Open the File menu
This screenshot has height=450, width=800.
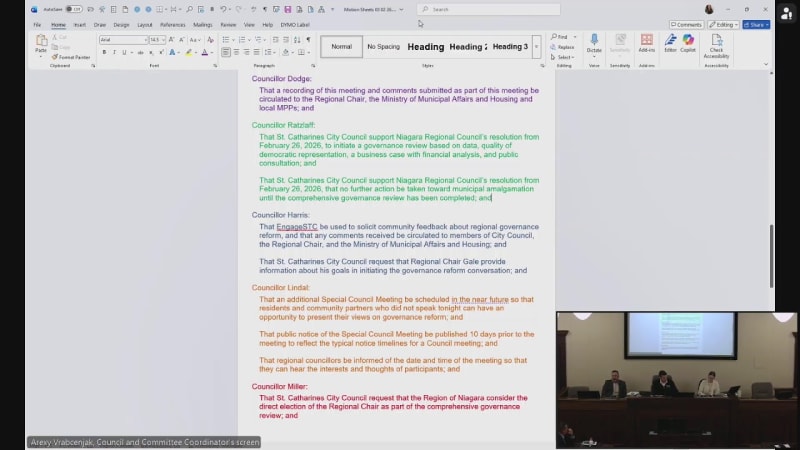click(37, 24)
